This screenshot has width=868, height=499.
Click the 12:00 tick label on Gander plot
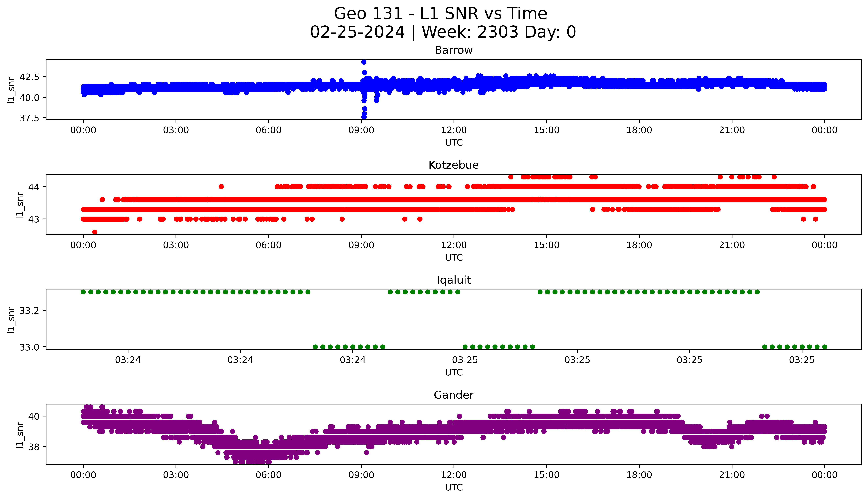coord(454,475)
